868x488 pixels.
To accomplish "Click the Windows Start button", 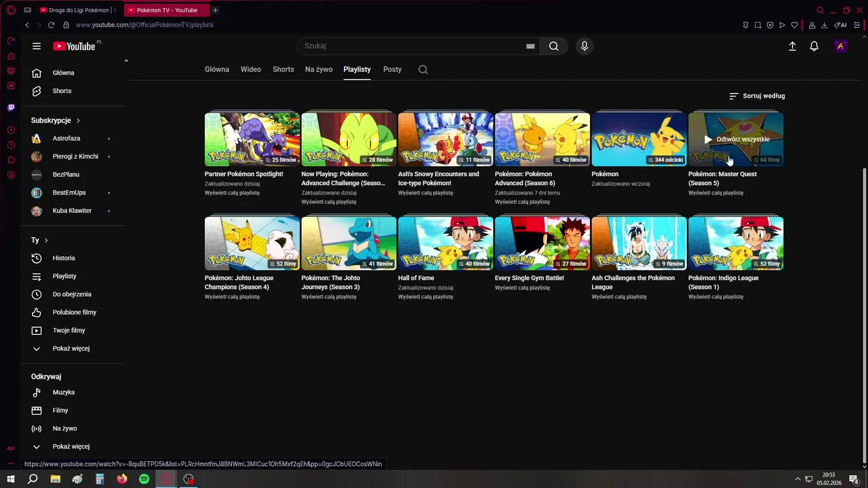I will (x=11, y=479).
